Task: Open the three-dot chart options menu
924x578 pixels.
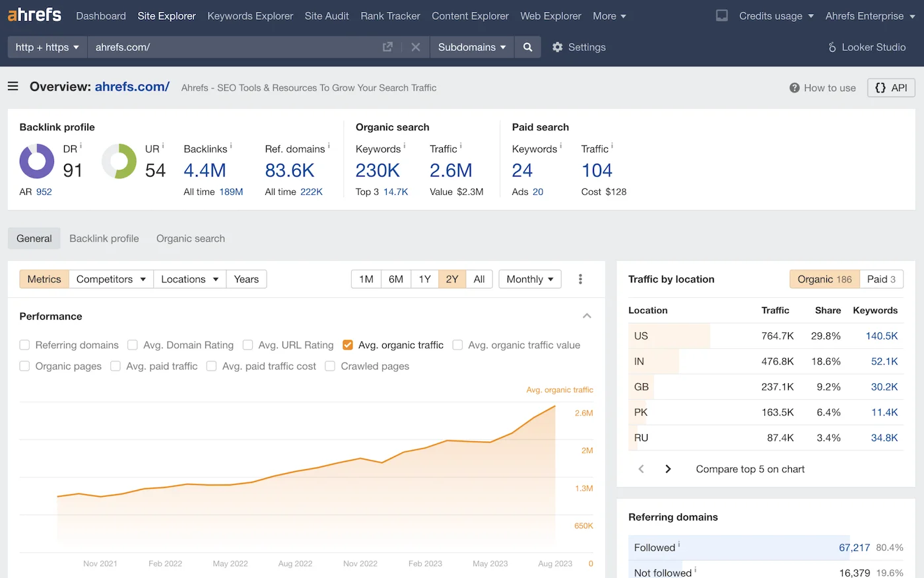Action: [580, 279]
